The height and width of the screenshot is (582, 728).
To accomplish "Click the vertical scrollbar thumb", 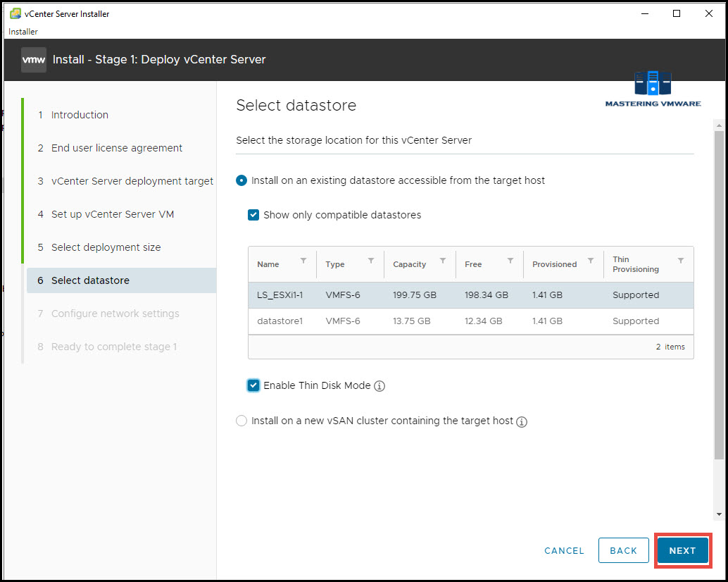I will point(719,295).
